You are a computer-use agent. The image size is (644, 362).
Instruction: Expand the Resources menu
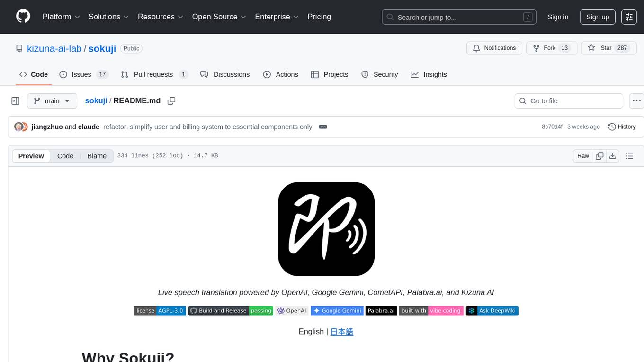(161, 17)
